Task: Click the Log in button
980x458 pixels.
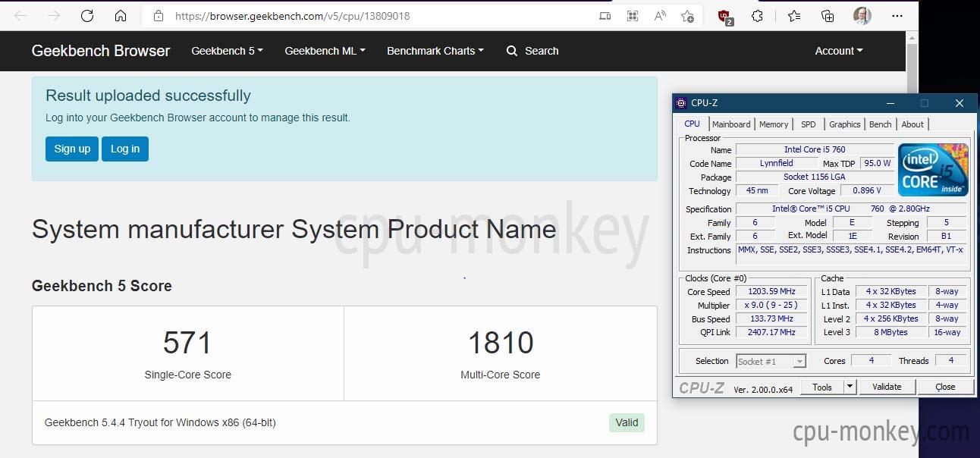Action: coord(125,149)
